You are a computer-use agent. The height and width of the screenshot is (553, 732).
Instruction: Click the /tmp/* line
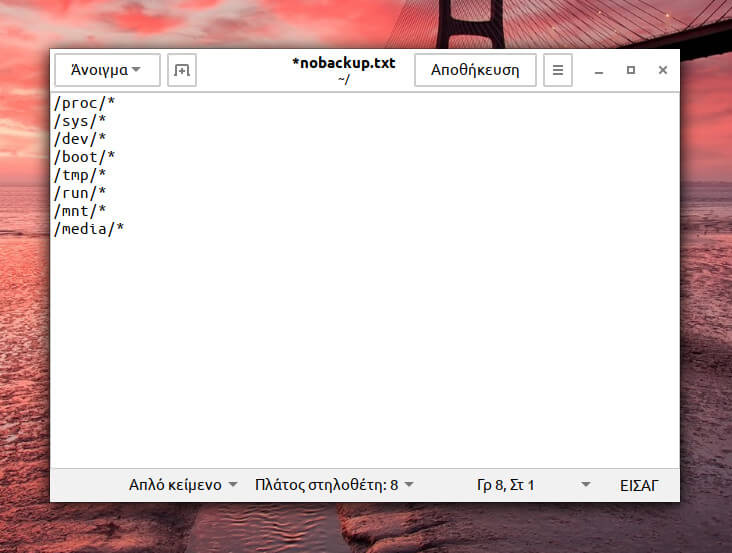(x=80, y=175)
